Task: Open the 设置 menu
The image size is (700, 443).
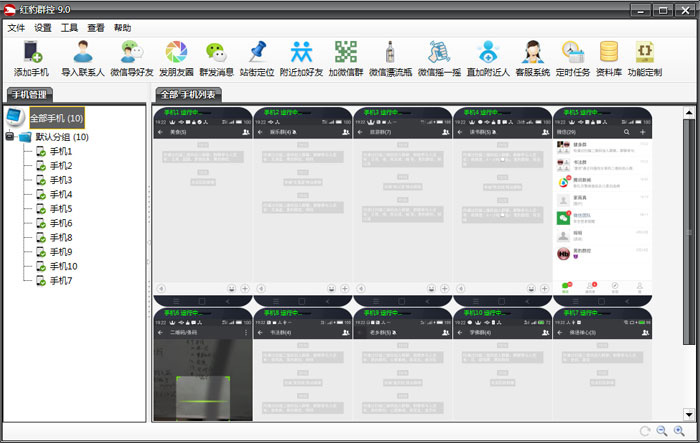Action: pyautogui.click(x=43, y=28)
